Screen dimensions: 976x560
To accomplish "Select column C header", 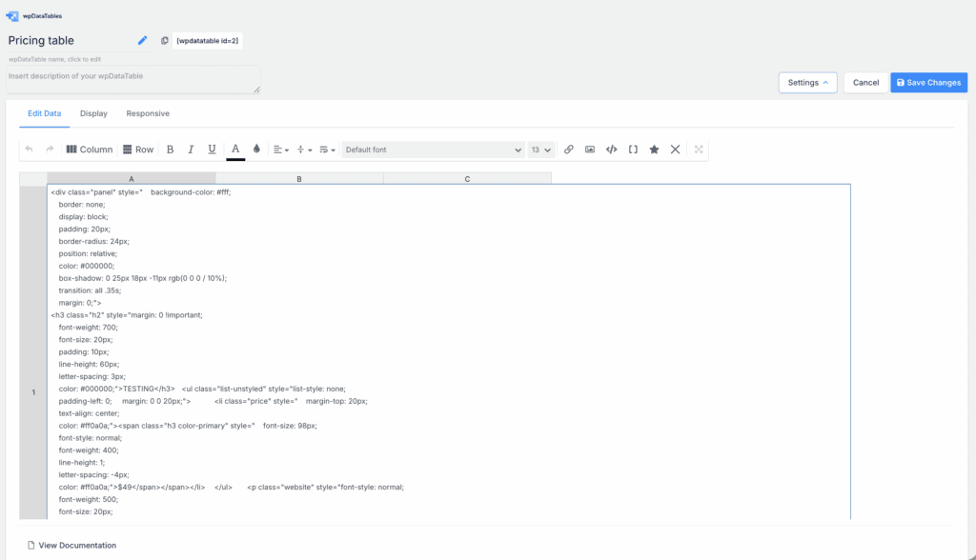I will 467,179.
